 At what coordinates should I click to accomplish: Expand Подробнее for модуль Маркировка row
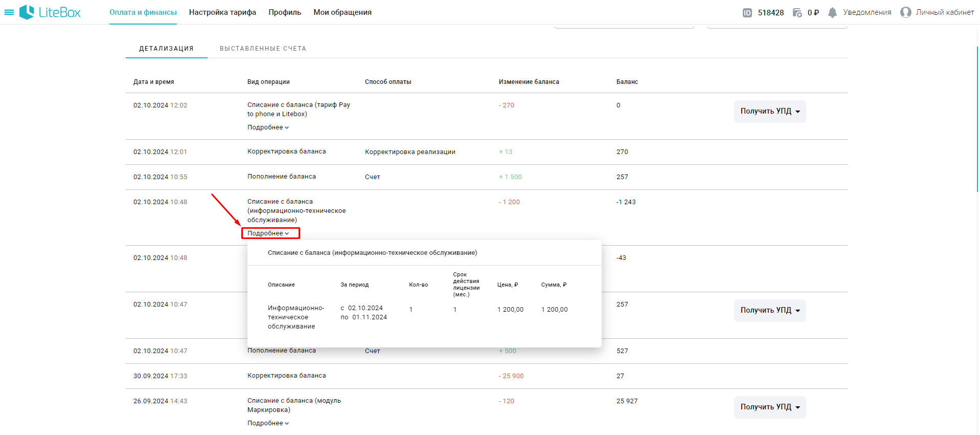point(268,423)
